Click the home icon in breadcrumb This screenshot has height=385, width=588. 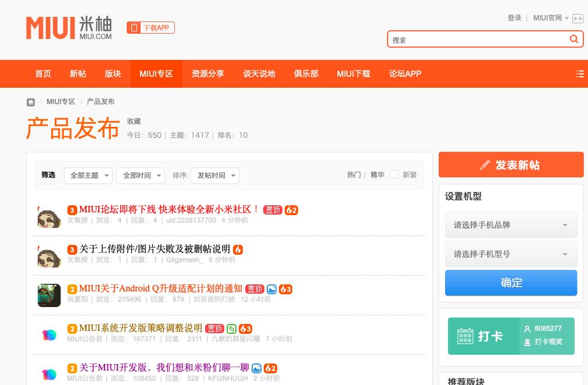point(31,102)
